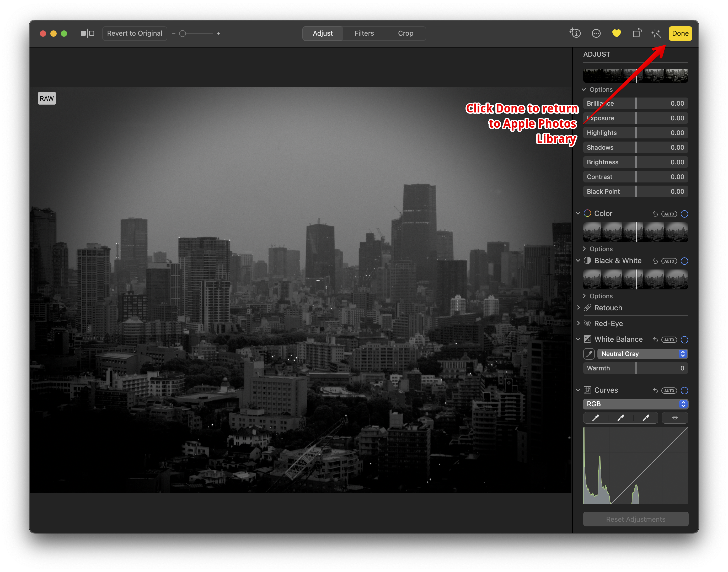Screen dimensions: 728x572
Task: Open the RGB channel dropdown in Curves
Action: click(x=635, y=404)
